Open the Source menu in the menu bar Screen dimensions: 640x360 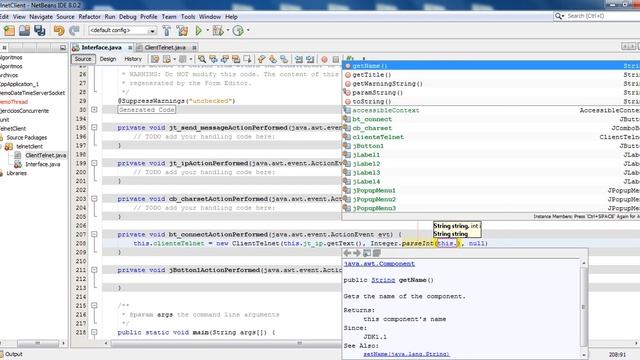65,17
